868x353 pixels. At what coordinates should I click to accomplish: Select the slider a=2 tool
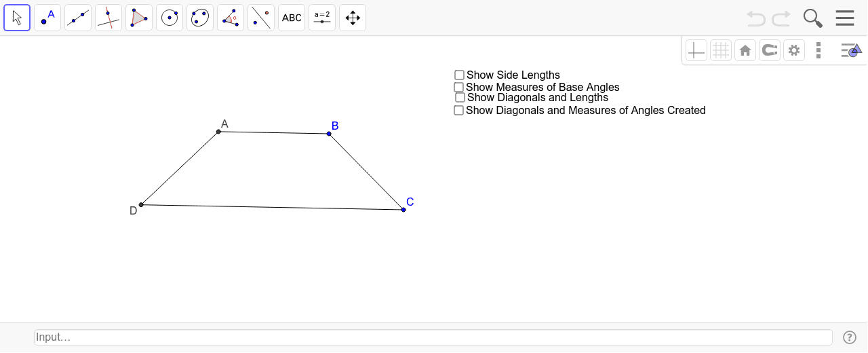click(x=322, y=18)
